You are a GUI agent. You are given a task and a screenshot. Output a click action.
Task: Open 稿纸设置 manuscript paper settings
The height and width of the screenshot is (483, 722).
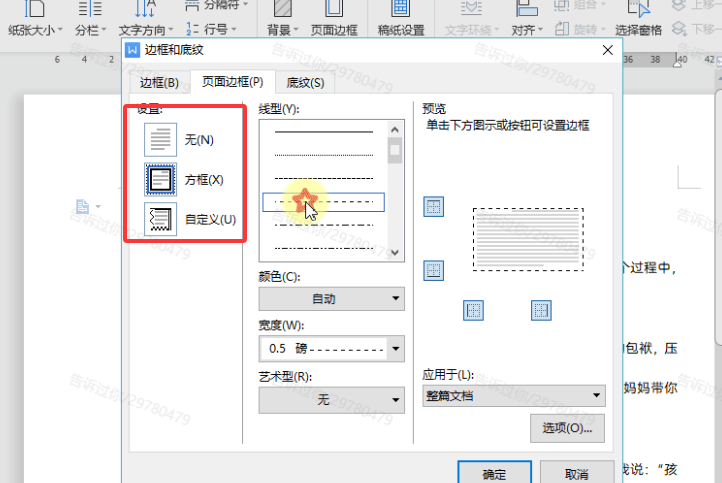401,18
